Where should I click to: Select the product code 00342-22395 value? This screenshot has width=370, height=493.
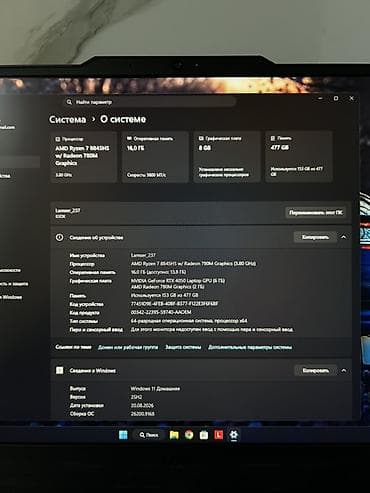(161, 312)
